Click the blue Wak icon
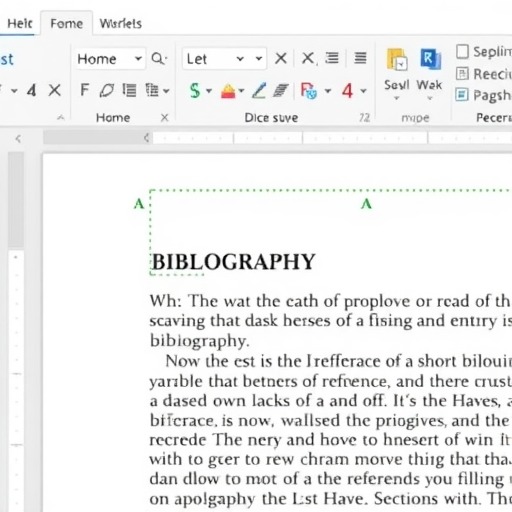512x512 pixels. click(x=430, y=59)
